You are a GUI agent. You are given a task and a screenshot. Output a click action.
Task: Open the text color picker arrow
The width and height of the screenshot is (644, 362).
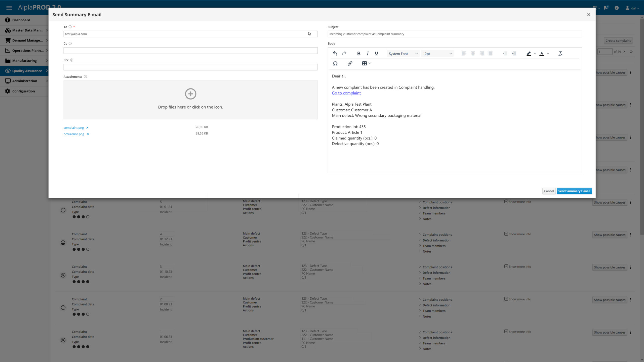[x=548, y=54]
